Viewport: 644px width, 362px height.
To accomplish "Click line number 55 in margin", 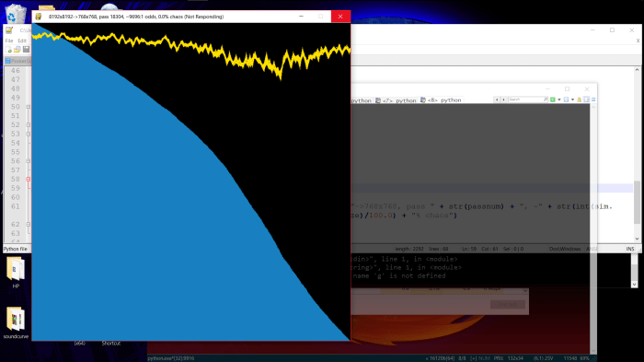I will [x=16, y=152].
